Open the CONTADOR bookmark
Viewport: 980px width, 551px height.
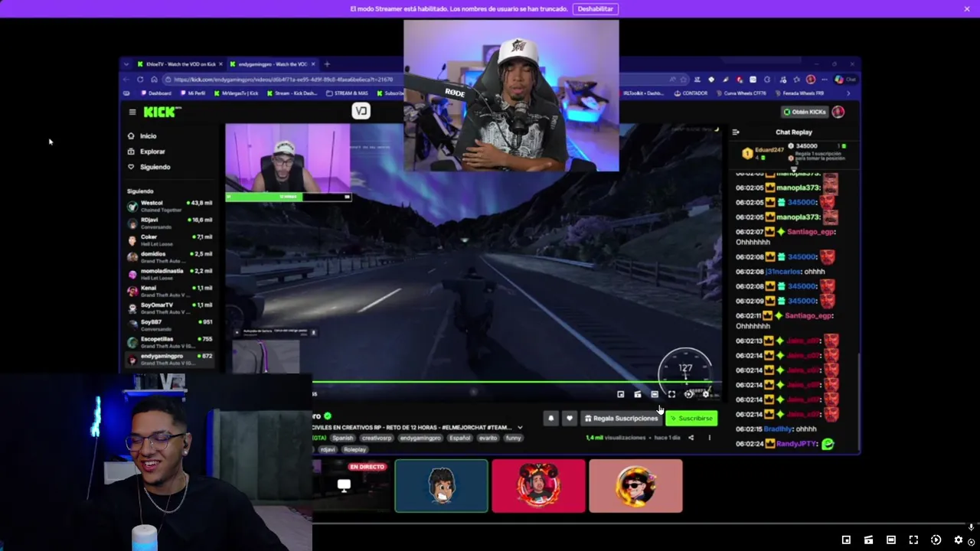coord(691,93)
